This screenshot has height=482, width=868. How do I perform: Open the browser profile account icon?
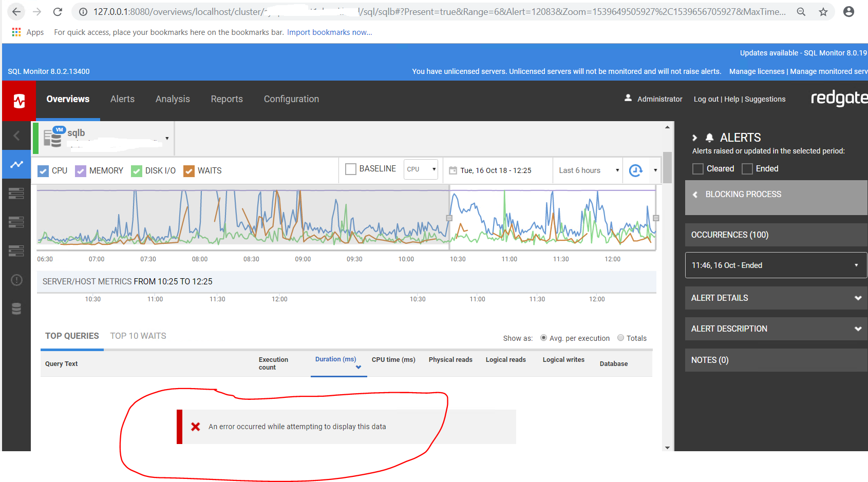848,12
